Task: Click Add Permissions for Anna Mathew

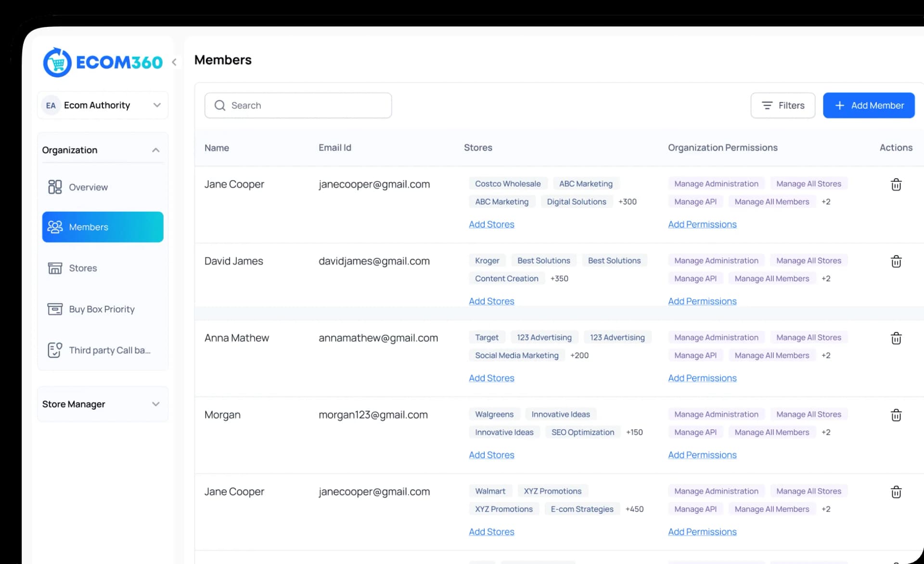Action: tap(702, 378)
